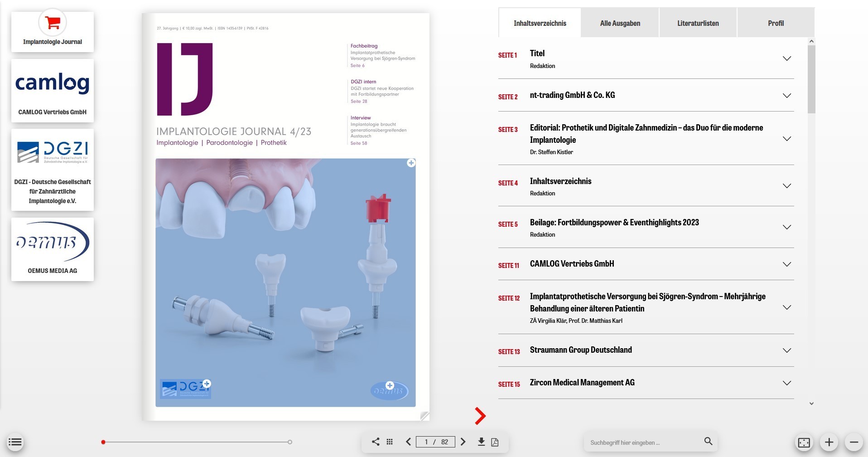This screenshot has width=868, height=457.
Task: Click the author line Dr. Steffen Kistler
Action: (551, 152)
